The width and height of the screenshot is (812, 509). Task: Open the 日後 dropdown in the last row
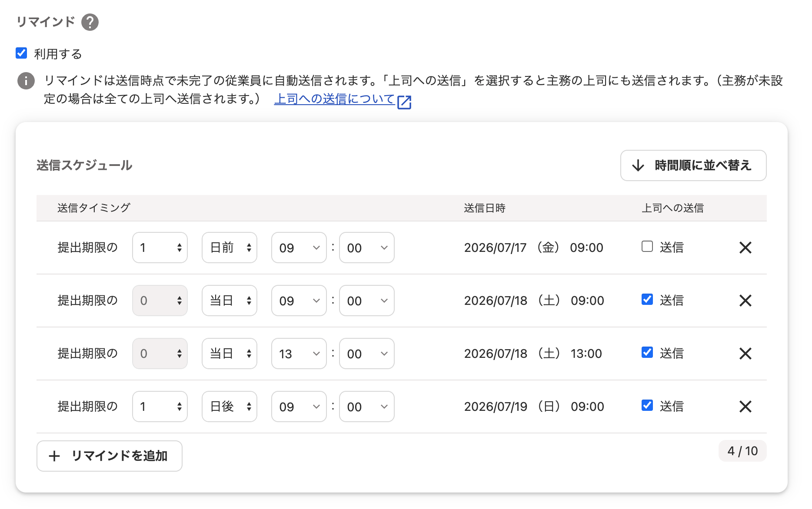(x=230, y=407)
